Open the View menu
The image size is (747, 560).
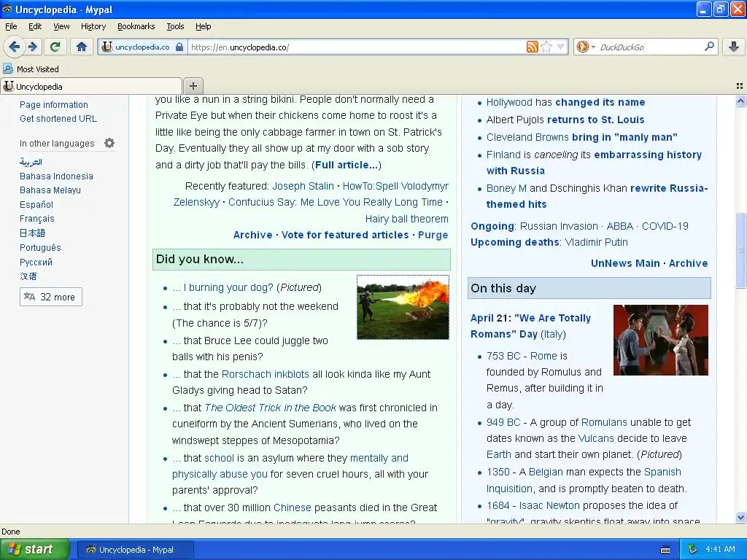pyautogui.click(x=61, y=26)
